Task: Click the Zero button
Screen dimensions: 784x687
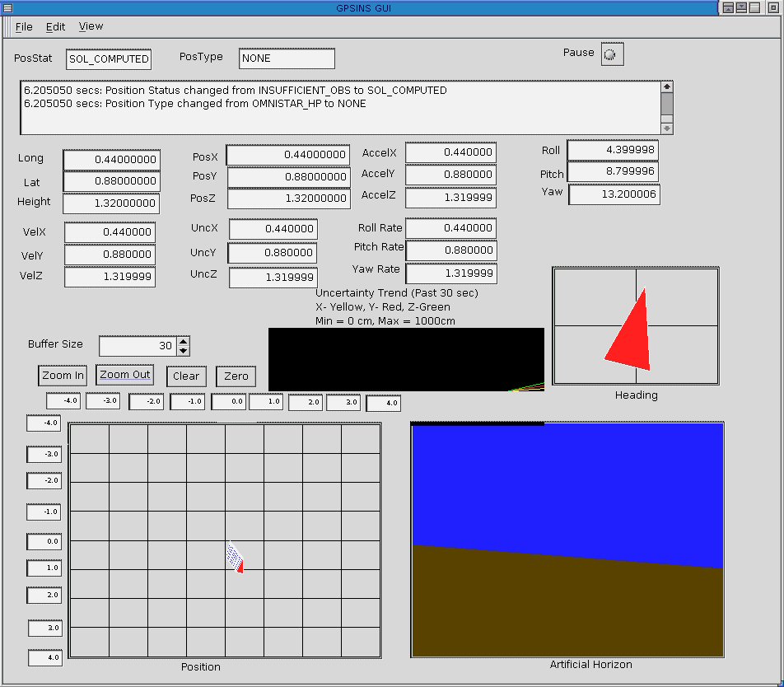Action: tap(236, 376)
